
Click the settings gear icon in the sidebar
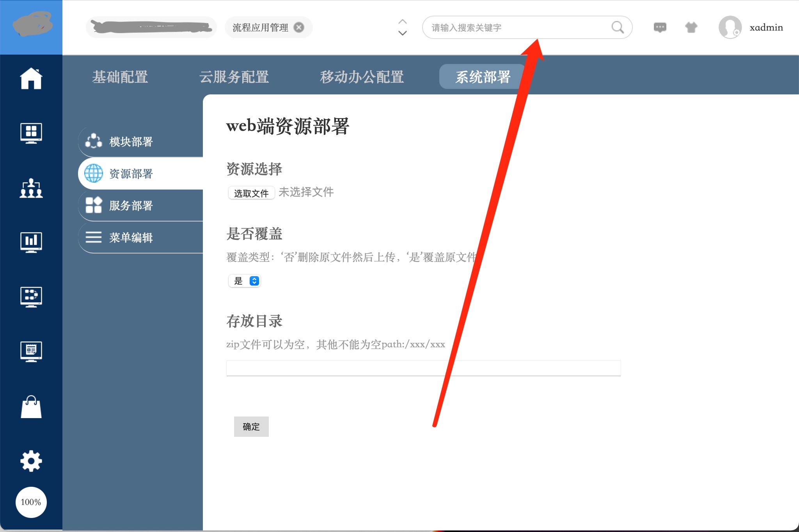[31, 461]
